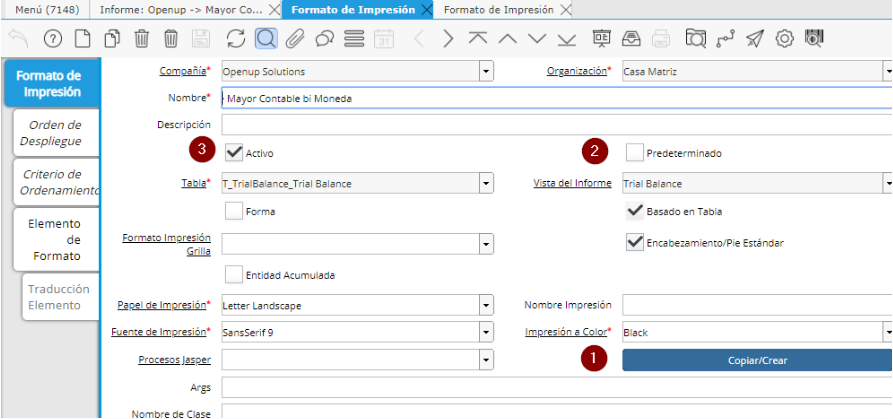
Task: Switch to the Menú (7148) tab
Action: pos(44,9)
